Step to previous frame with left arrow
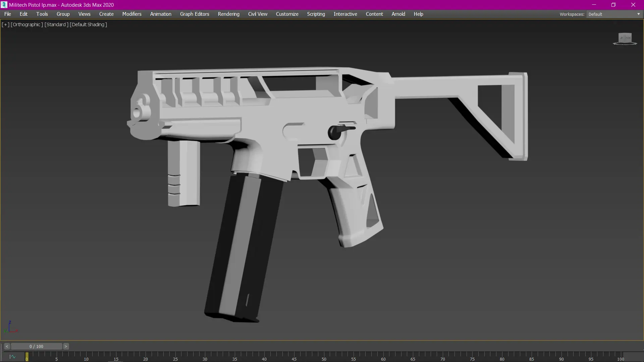The image size is (644, 362). pos(7,346)
